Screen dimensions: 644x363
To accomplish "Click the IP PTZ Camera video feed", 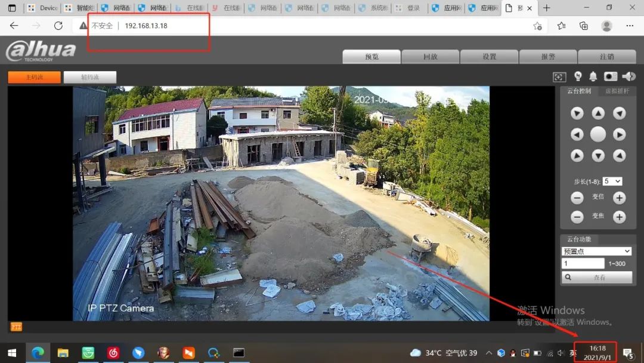I will (281, 203).
